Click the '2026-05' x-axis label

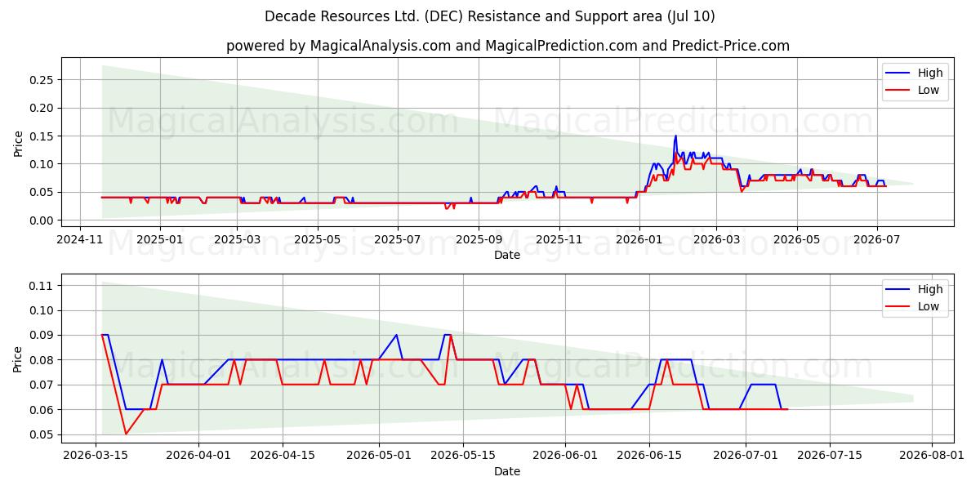[797, 240]
